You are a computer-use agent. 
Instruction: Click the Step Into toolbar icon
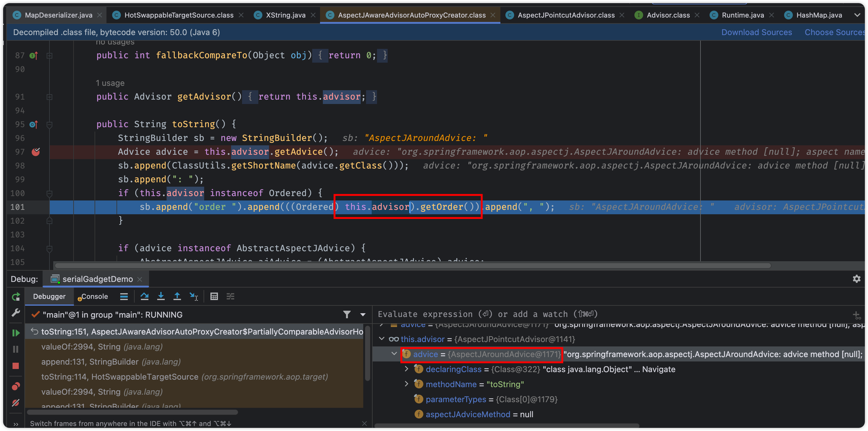(x=161, y=297)
